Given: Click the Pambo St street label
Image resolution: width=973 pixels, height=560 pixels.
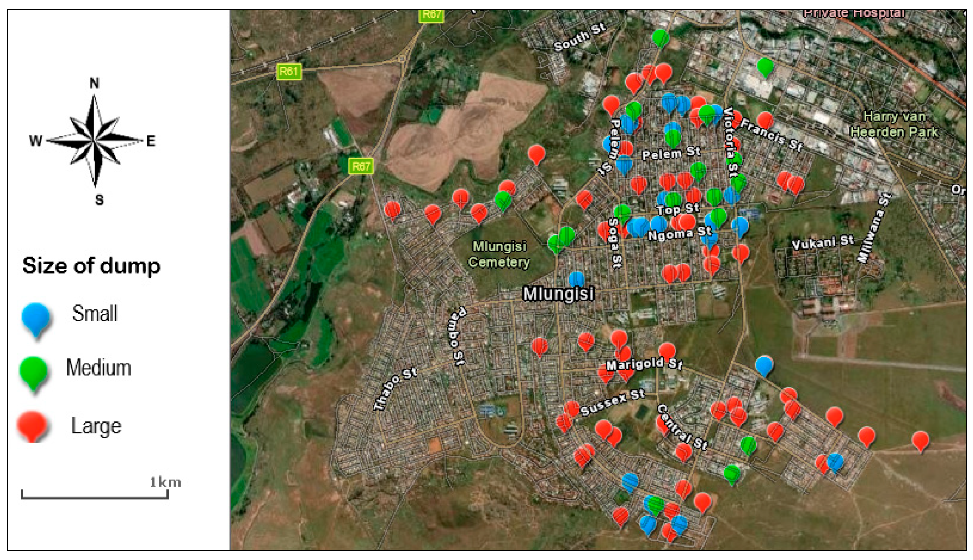Looking at the screenshot, I should (457, 336).
